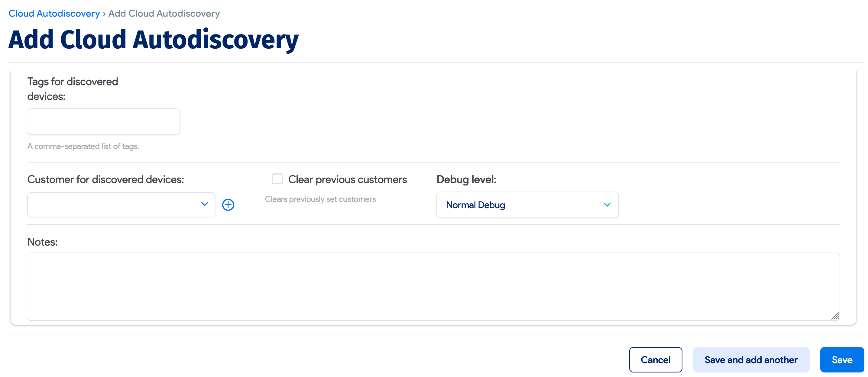Click the Add Cloud Autodiscovery page heading
This screenshot has height=377, width=868.
tap(153, 39)
